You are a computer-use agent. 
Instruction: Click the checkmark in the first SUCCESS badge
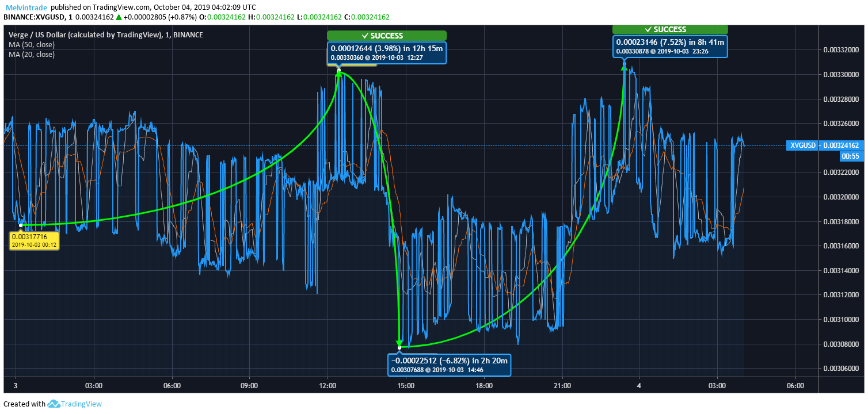tap(365, 36)
